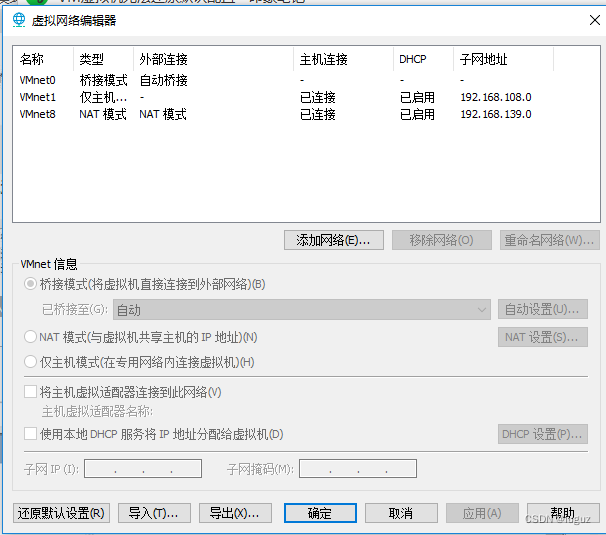The width and height of the screenshot is (606, 535).
Task: Click the 帮助 button
Action: point(563,513)
